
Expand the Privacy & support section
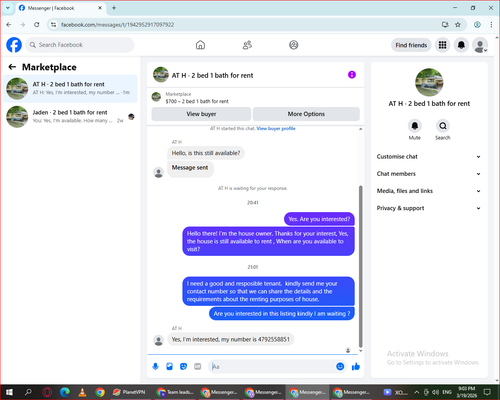pyautogui.click(x=429, y=208)
